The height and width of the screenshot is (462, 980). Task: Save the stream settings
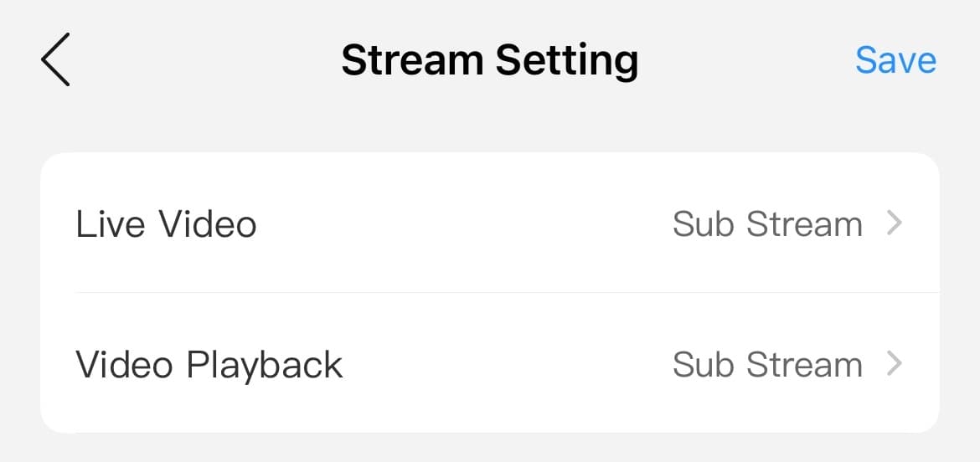pos(895,60)
